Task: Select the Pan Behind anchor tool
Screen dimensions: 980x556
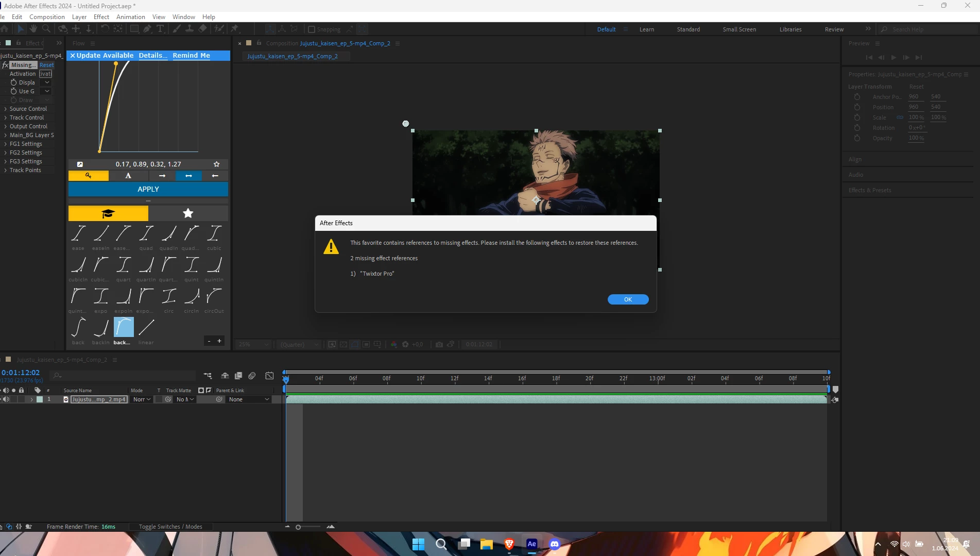Action: (118, 29)
